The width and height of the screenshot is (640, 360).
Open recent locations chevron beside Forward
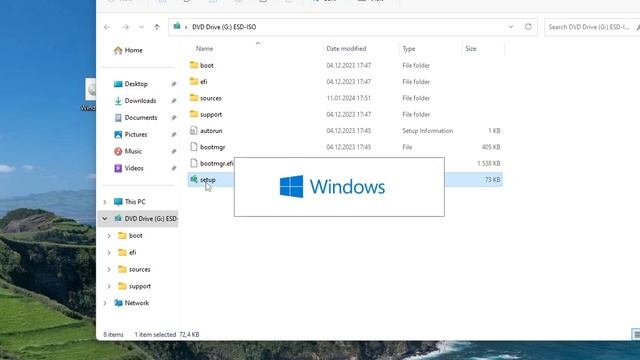click(x=141, y=27)
